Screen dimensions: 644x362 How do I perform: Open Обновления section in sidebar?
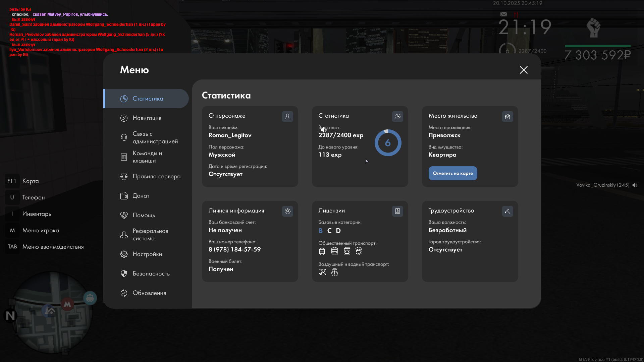click(x=149, y=293)
